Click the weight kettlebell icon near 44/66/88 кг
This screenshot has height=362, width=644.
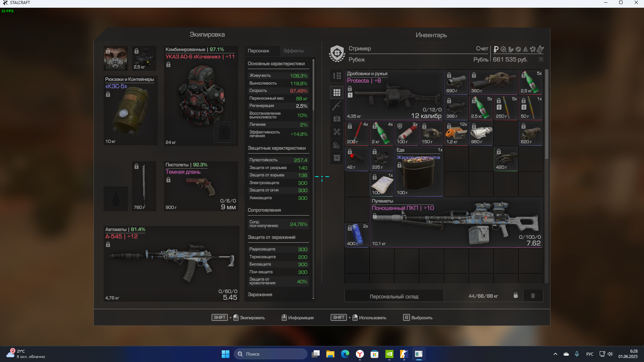point(516,296)
